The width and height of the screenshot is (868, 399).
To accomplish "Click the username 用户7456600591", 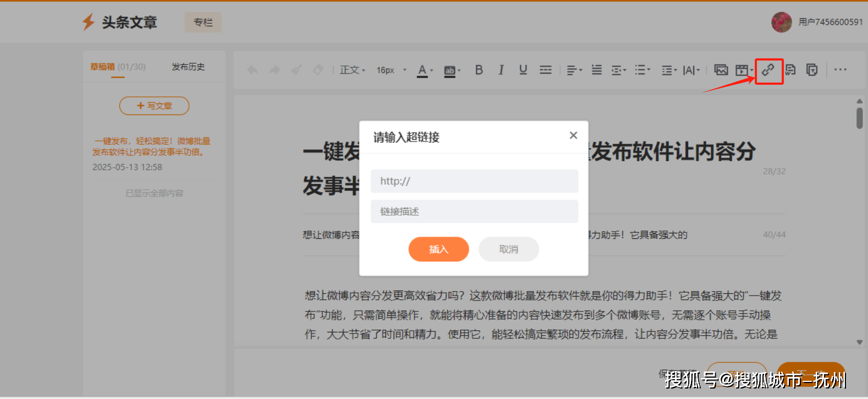I will [831, 22].
